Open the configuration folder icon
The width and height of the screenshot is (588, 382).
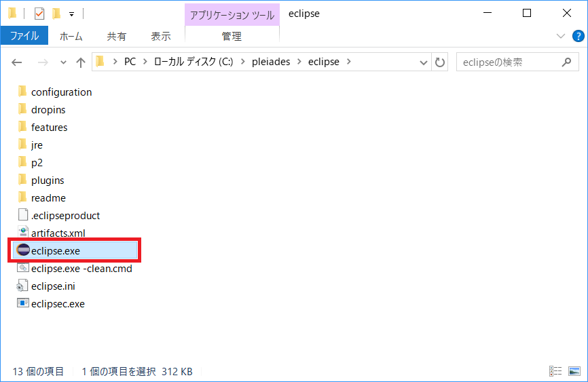pos(23,92)
